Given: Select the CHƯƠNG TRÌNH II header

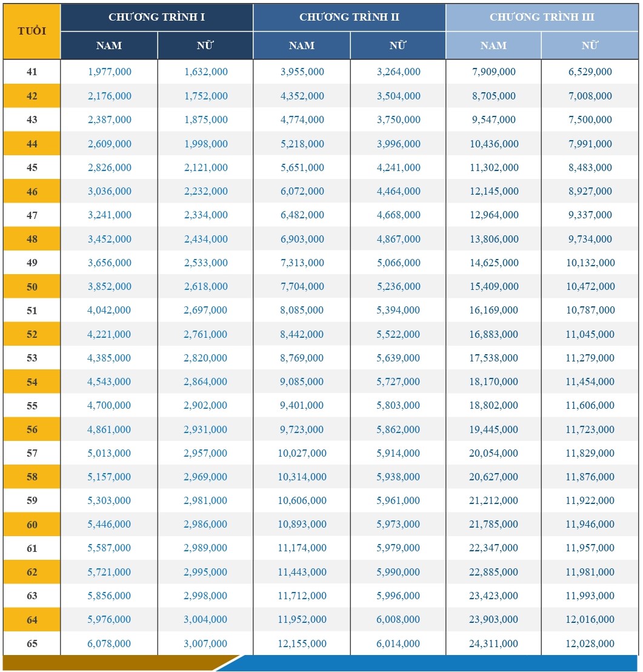Looking at the screenshot, I should point(349,18).
